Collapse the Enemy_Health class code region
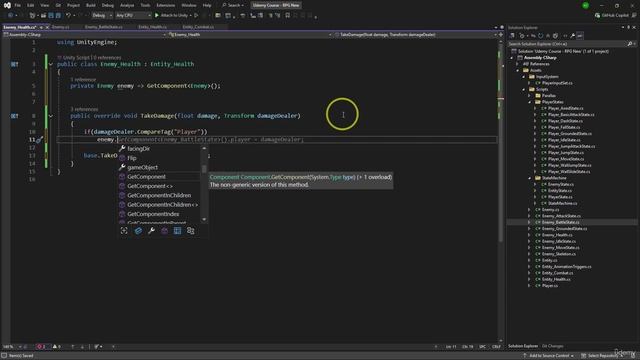640x360 pixels. click(x=51, y=64)
